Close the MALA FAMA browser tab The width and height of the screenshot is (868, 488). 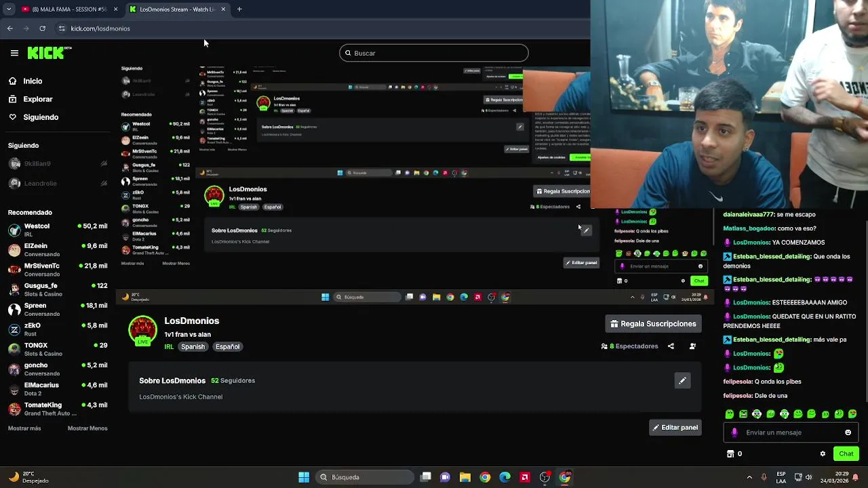point(115,9)
